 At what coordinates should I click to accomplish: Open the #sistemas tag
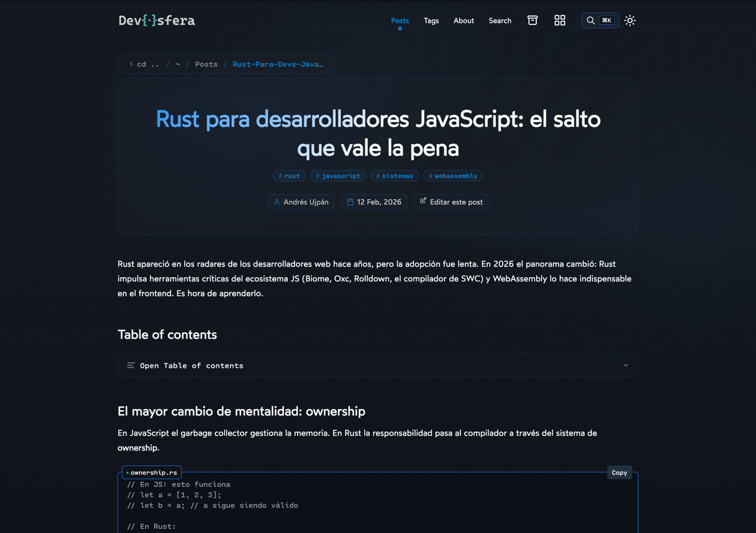(395, 176)
